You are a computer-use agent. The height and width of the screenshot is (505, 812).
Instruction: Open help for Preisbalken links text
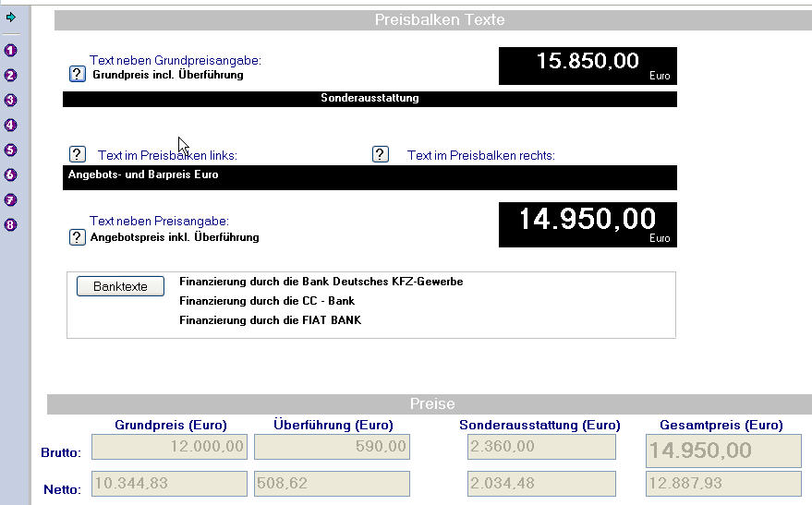click(x=78, y=154)
